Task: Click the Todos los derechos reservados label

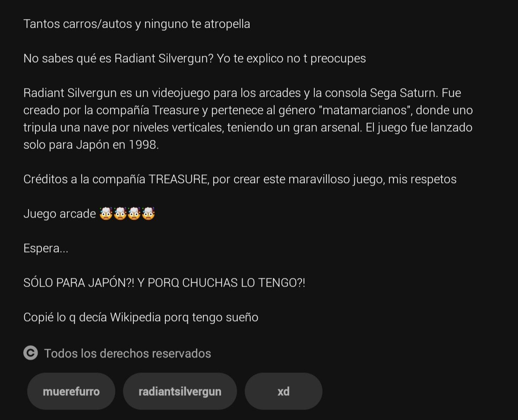Action: click(127, 353)
